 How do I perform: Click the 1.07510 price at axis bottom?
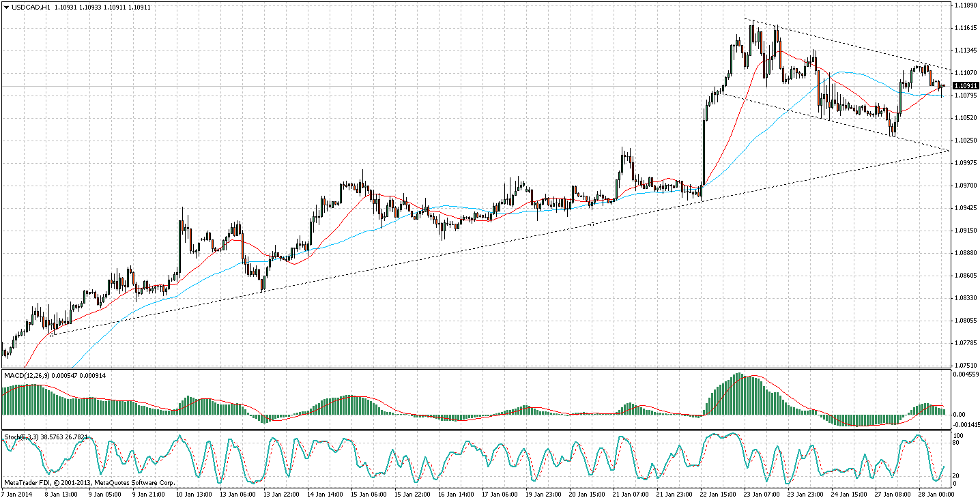(x=966, y=365)
